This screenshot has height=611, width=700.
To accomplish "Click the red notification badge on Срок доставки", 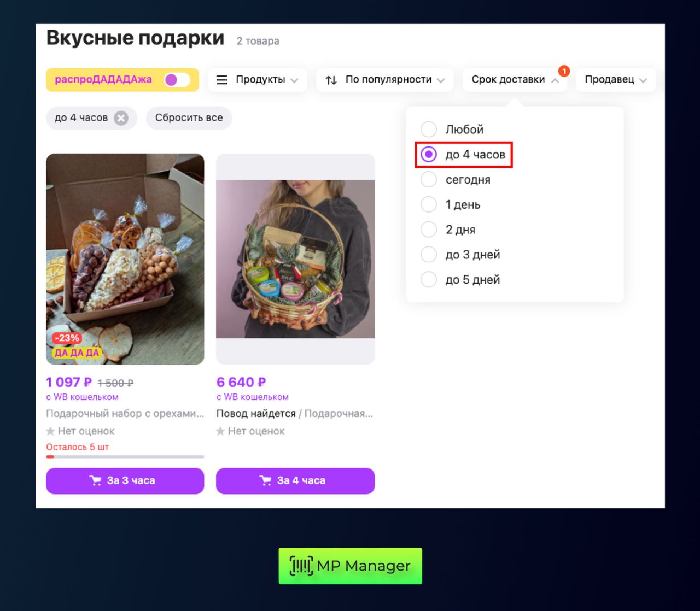I will pos(564,71).
